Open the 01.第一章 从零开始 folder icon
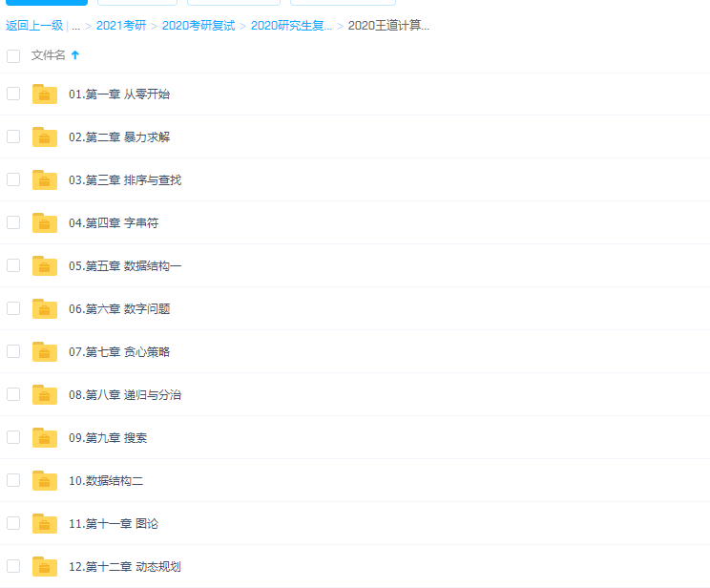This screenshot has height=588, width=710. (x=45, y=94)
